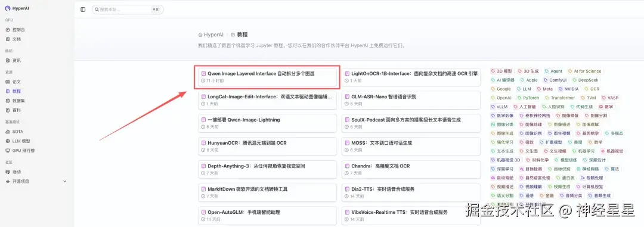Open 论文 in the sidebar
The image size is (644, 227).
(17, 82)
